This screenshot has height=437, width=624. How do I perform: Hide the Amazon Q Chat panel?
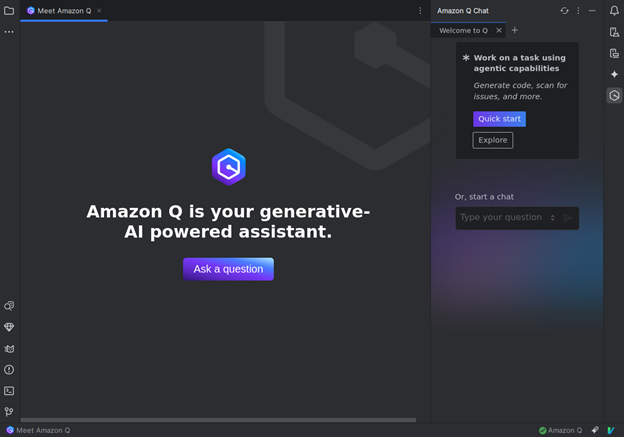click(592, 11)
